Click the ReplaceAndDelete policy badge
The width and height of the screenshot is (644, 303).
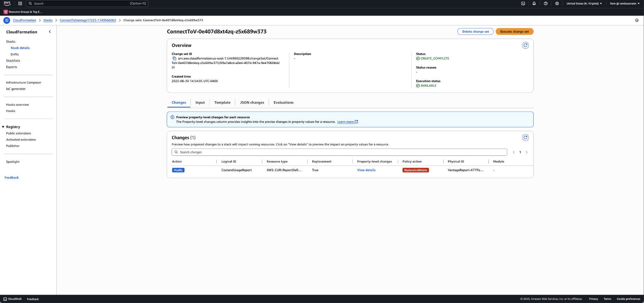[416, 170]
